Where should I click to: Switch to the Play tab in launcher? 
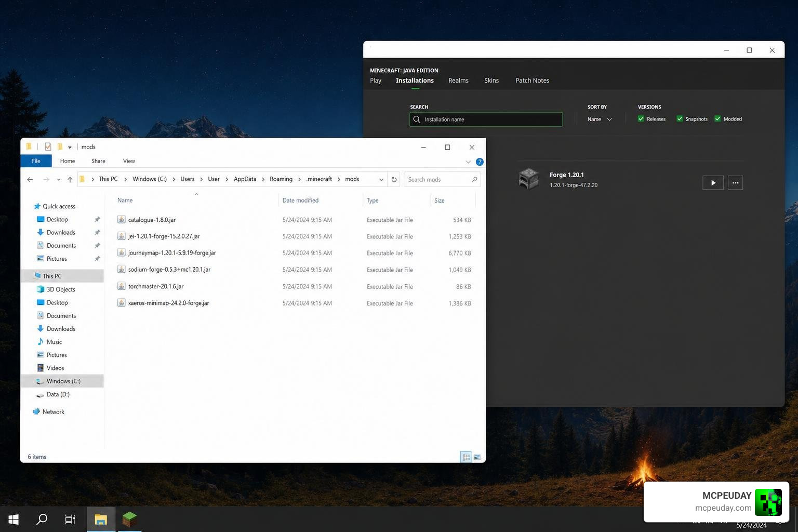(x=376, y=81)
